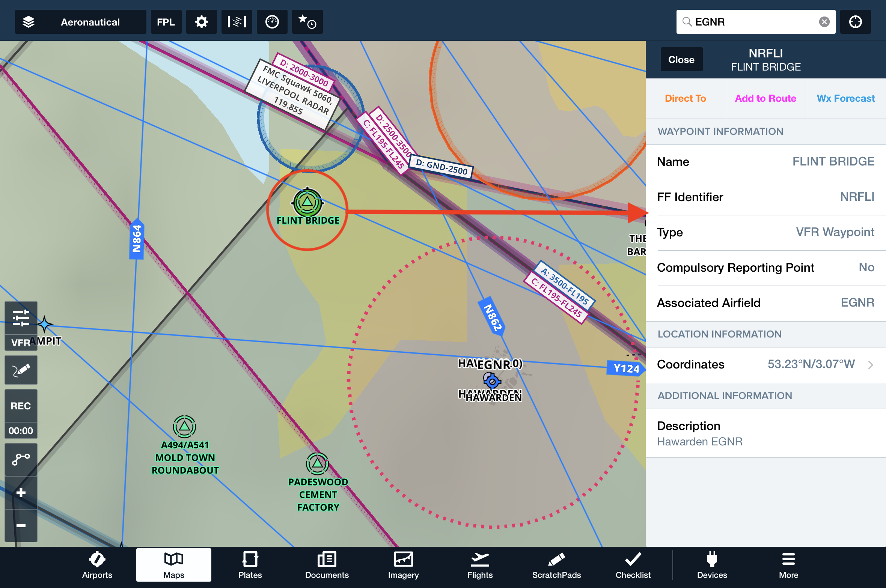Tap the PADESWOOD CEMENT FACTORY waypoint symbol
Viewport: 886px width, 588px height.
click(318, 464)
